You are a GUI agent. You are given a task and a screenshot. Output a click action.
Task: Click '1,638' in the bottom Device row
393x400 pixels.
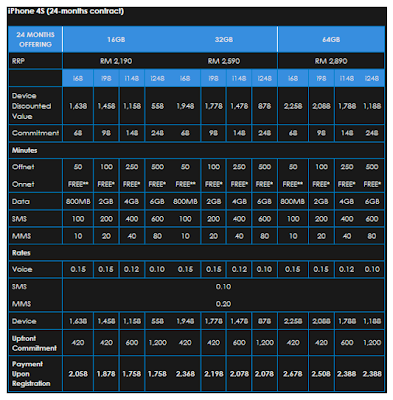coord(78,321)
